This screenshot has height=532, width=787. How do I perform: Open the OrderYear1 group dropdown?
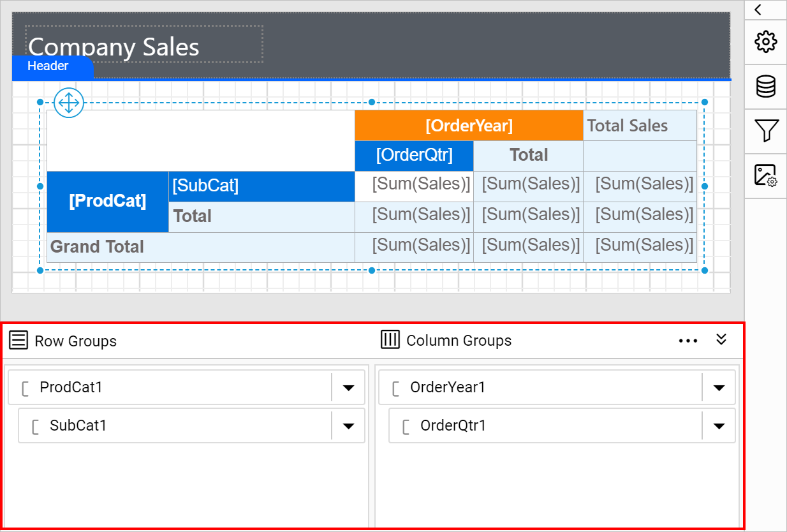(719, 387)
